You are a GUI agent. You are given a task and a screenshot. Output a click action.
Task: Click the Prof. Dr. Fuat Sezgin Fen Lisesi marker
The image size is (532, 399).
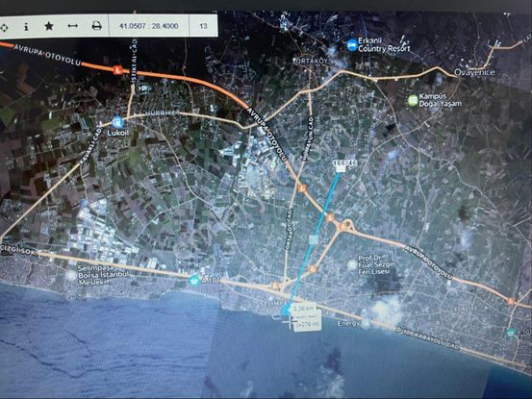coord(352,264)
